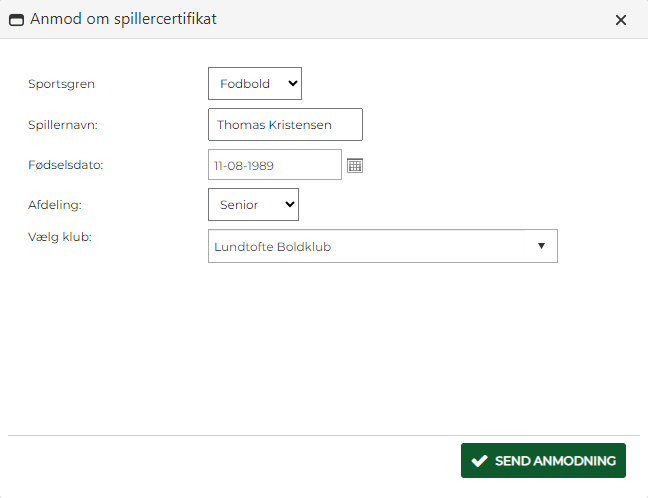
Task: Expand the Afdeling dropdown showing Senior
Action: (x=252, y=205)
